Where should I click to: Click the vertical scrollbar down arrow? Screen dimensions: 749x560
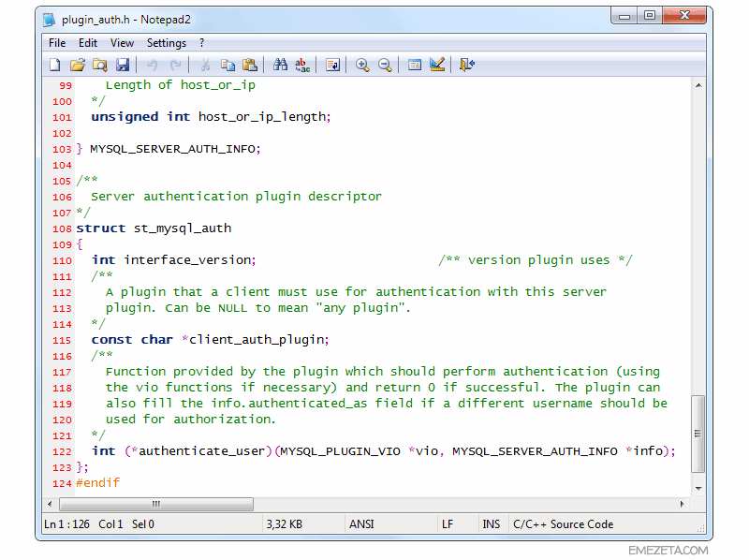698,488
